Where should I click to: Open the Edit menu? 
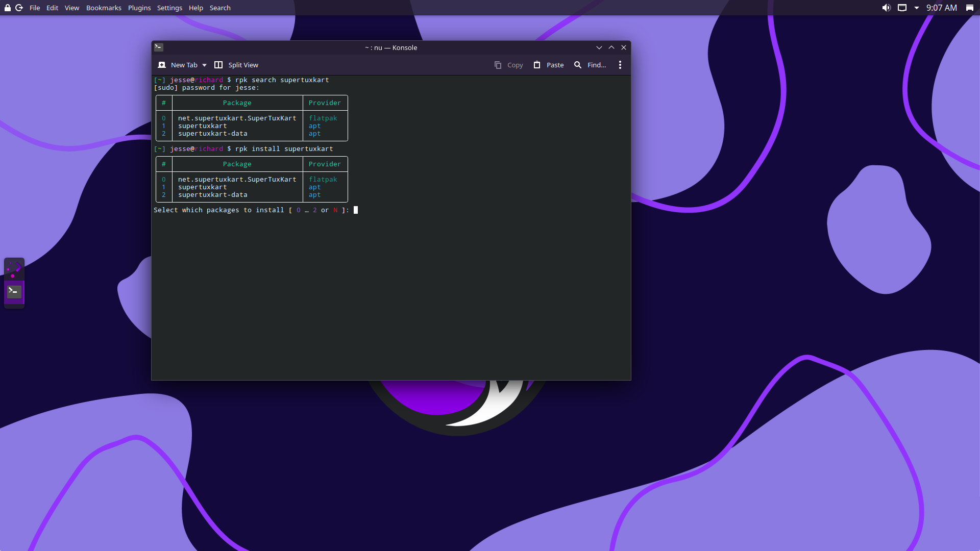click(52, 8)
